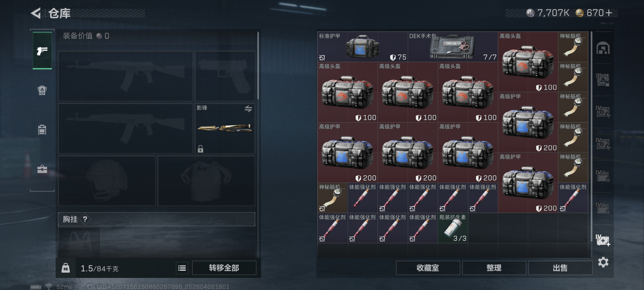644x290 pixels.
Task: Click the empty helmet equipment slot
Action: point(107,181)
